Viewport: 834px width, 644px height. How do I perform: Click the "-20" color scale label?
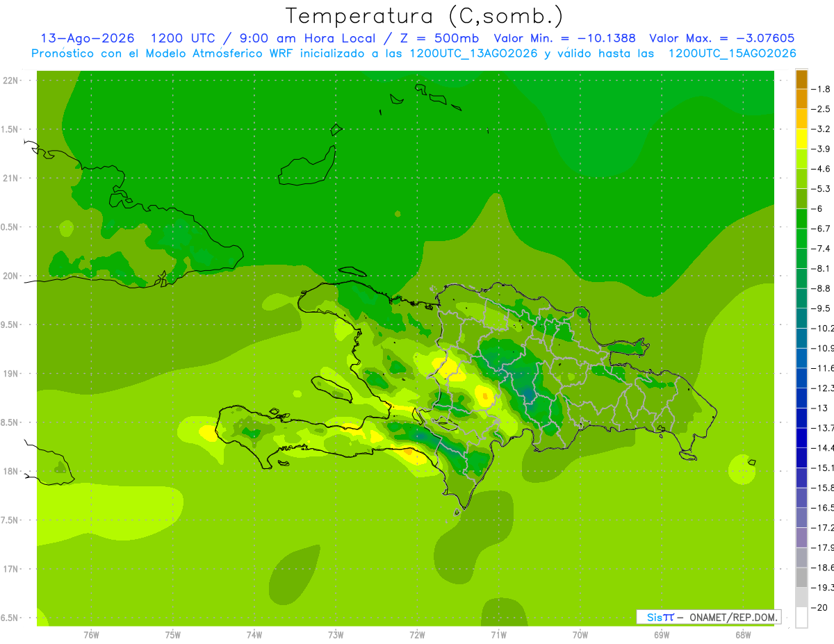[x=820, y=608]
